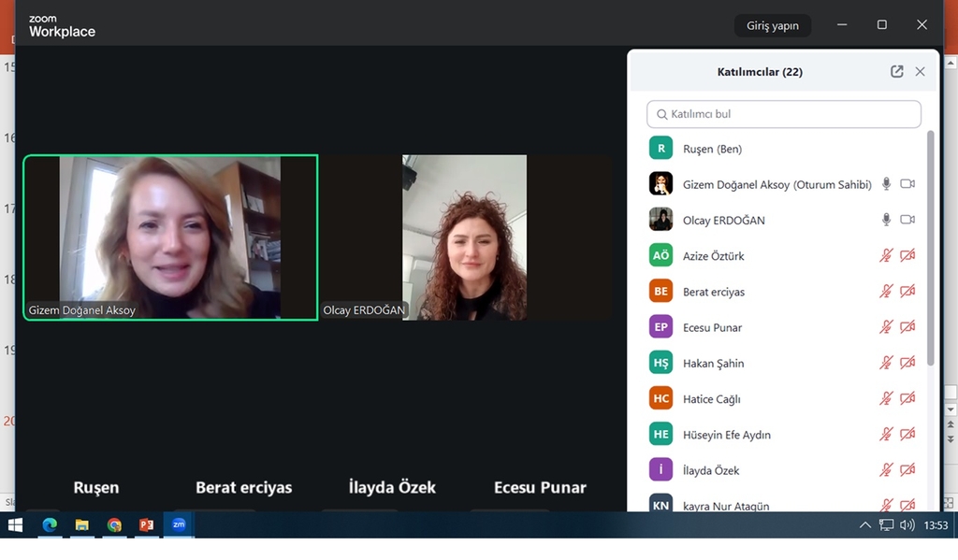Click the Katılımcı bul search field
Image resolution: width=958 pixels, height=560 pixels.
784,114
